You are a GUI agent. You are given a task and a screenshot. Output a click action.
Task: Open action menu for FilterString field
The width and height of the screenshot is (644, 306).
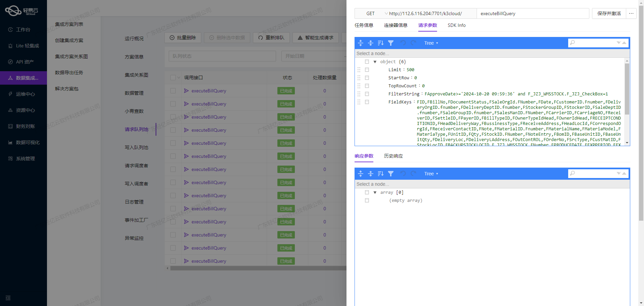point(367,94)
